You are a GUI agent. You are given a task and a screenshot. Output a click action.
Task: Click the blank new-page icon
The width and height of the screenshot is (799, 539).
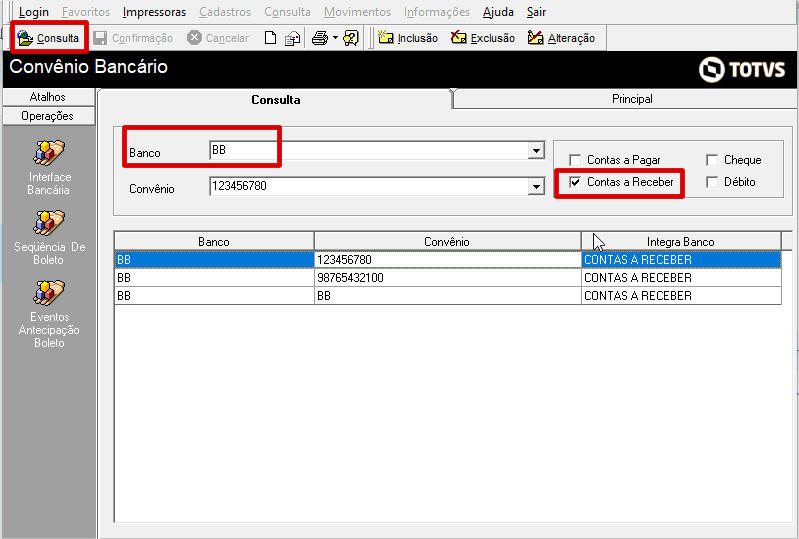(271, 38)
